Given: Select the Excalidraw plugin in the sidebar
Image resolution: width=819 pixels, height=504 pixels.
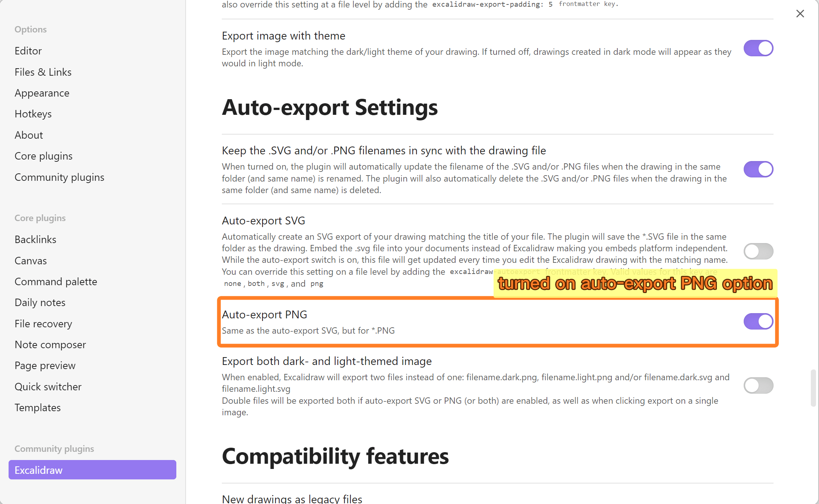Looking at the screenshot, I should click(38, 470).
